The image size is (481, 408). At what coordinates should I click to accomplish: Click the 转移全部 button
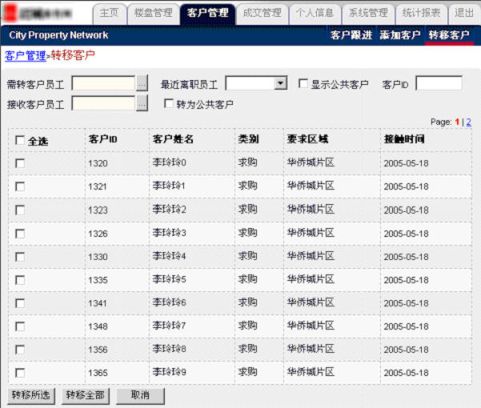pyautogui.click(x=85, y=396)
